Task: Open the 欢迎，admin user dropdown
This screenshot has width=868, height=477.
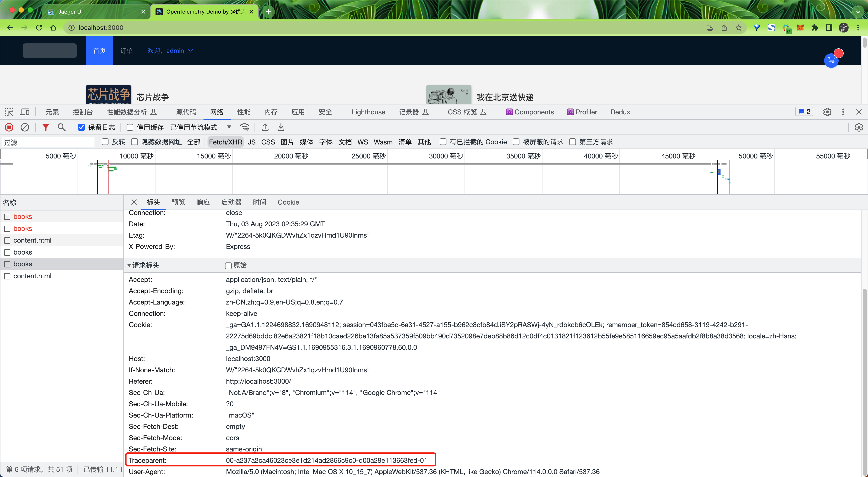Action: coord(170,51)
